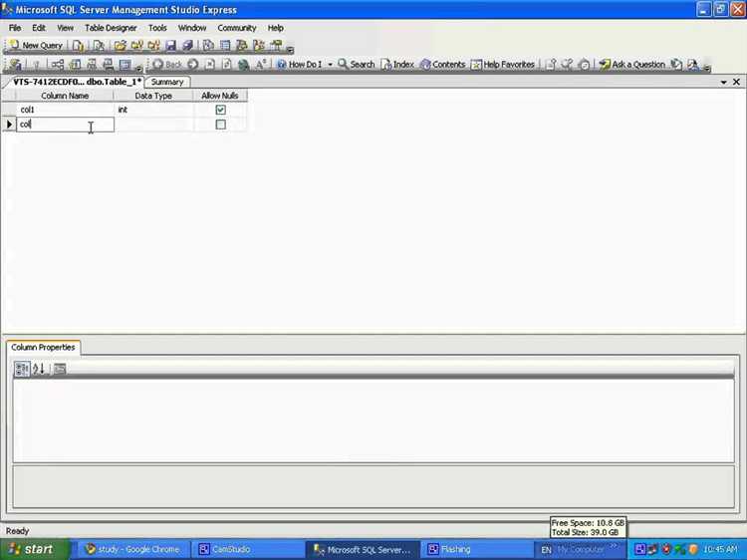This screenshot has width=747, height=560.
Task: Open the help Contents
Action: [442, 65]
